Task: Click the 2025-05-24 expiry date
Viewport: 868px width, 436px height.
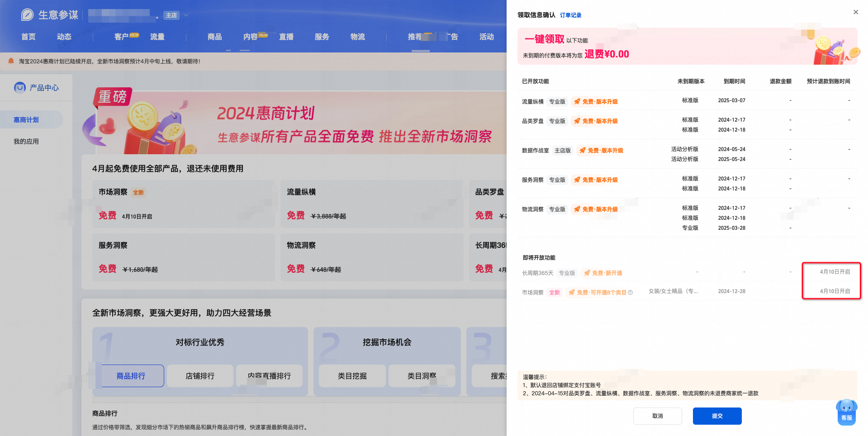Action: (x=732, y=159)
